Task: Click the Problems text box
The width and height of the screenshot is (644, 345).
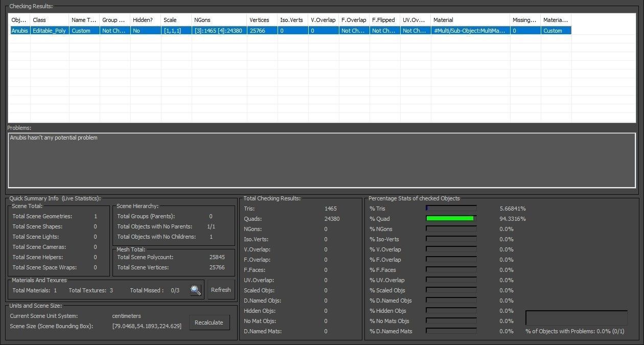Action: (x=322, y=160)
